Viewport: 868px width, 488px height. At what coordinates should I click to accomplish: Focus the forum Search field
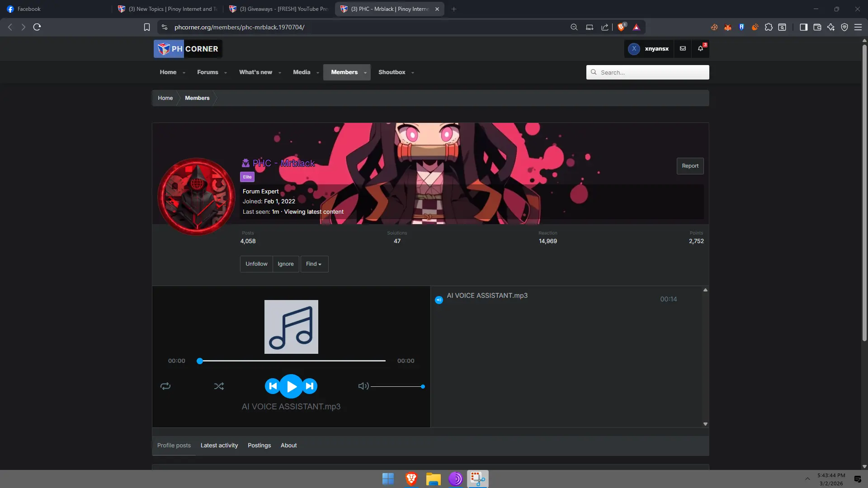[x=647, y=72]
